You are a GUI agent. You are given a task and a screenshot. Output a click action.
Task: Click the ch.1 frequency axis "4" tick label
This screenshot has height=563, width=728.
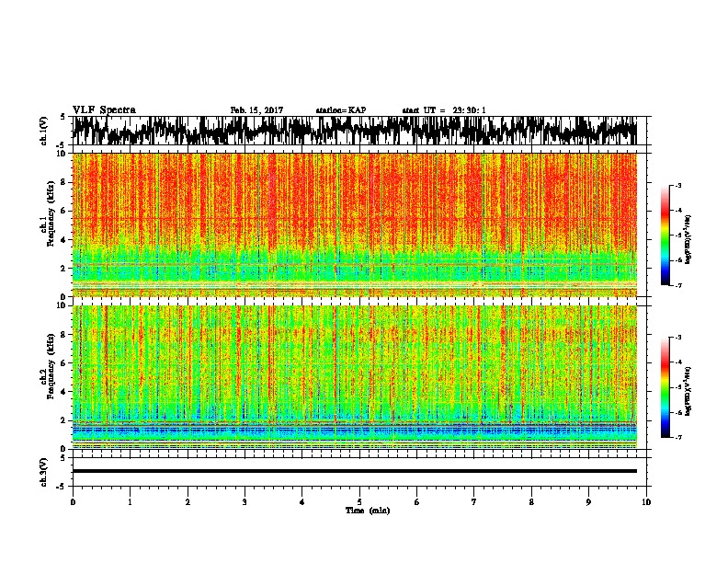64,240
